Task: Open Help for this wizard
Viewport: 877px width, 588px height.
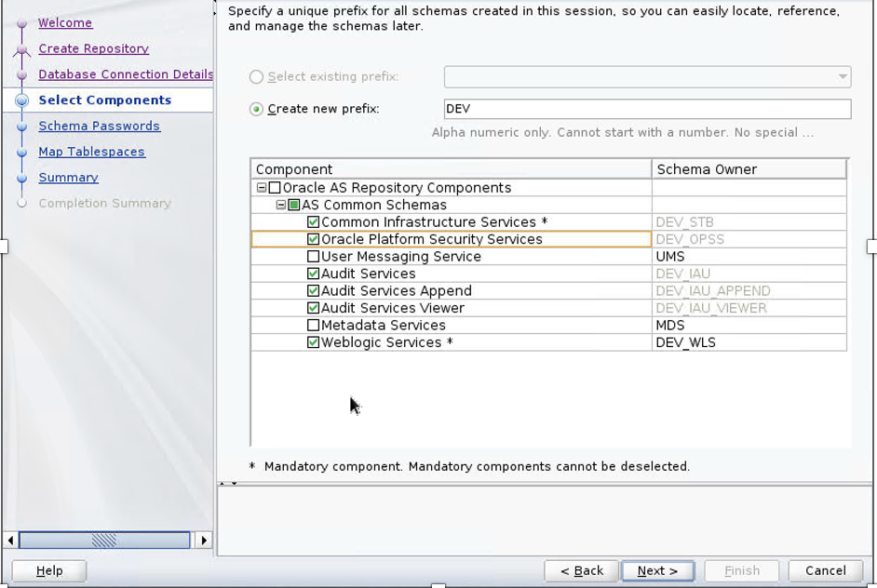Action: (x=49, y=570)
